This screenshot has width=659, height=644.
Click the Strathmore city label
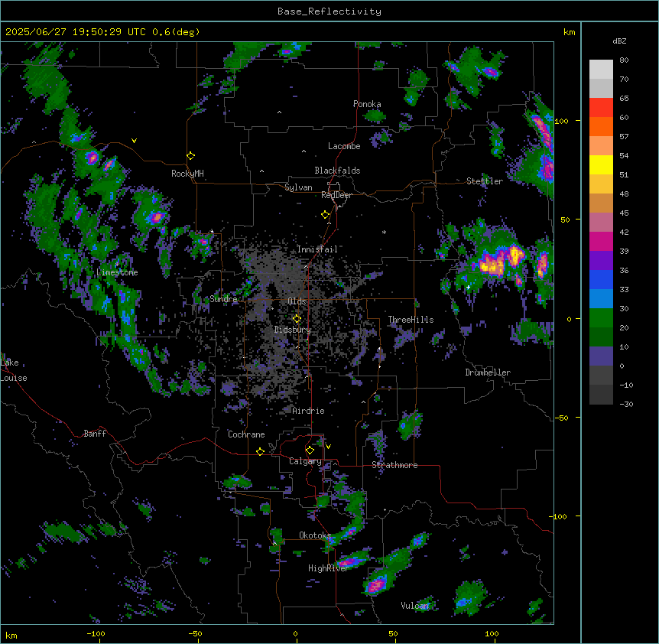394,465
